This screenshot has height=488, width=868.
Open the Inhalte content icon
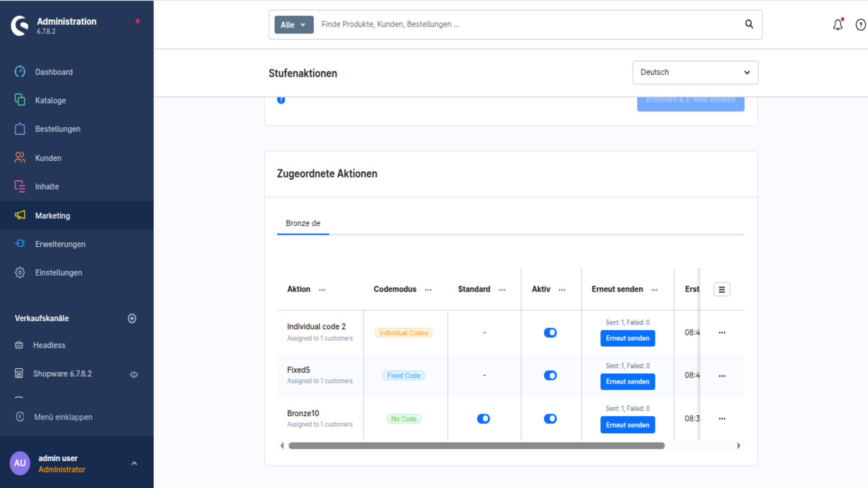(x=20, y=186)
